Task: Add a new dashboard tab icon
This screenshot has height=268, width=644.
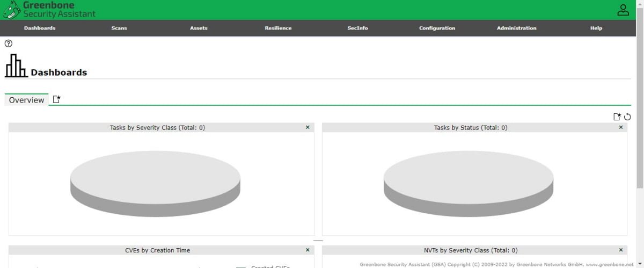Action: [x=56, y=99]
